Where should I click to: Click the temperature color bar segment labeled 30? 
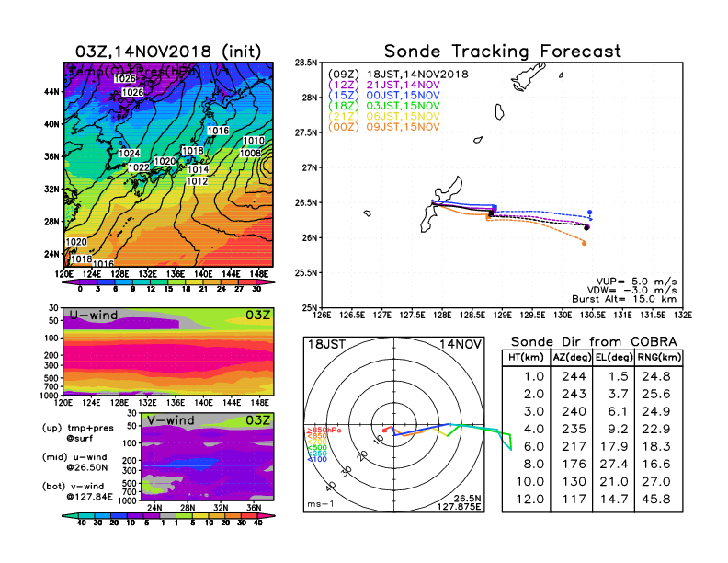pos(264,281)
